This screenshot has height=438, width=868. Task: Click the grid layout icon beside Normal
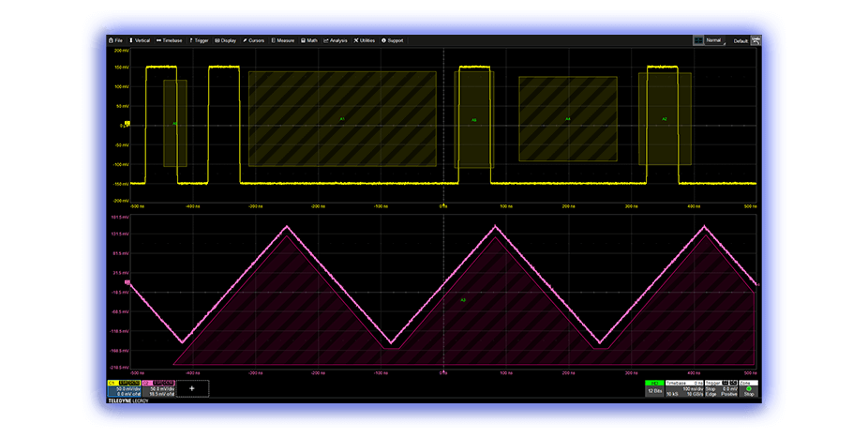coord(698,40)
